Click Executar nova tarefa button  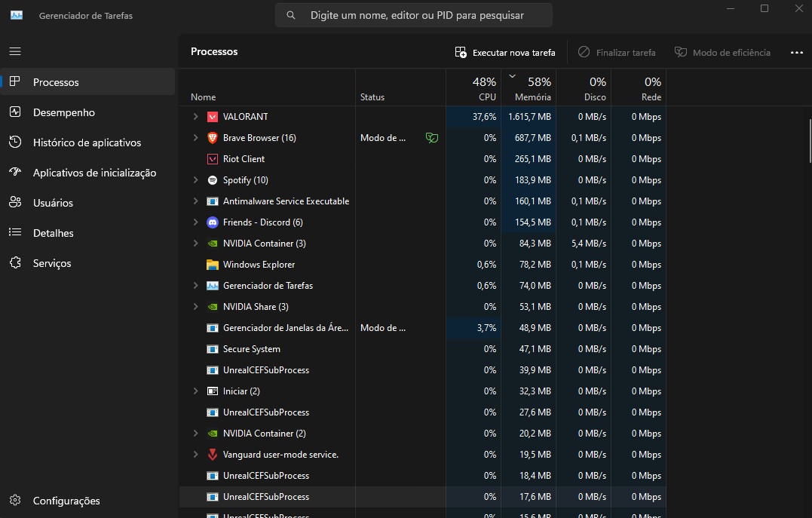[505, 52]
